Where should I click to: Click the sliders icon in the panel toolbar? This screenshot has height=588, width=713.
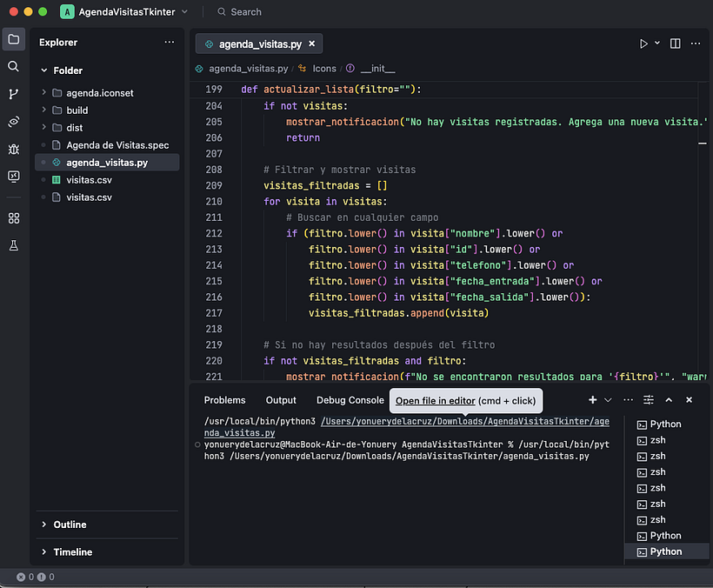(649, 400)
